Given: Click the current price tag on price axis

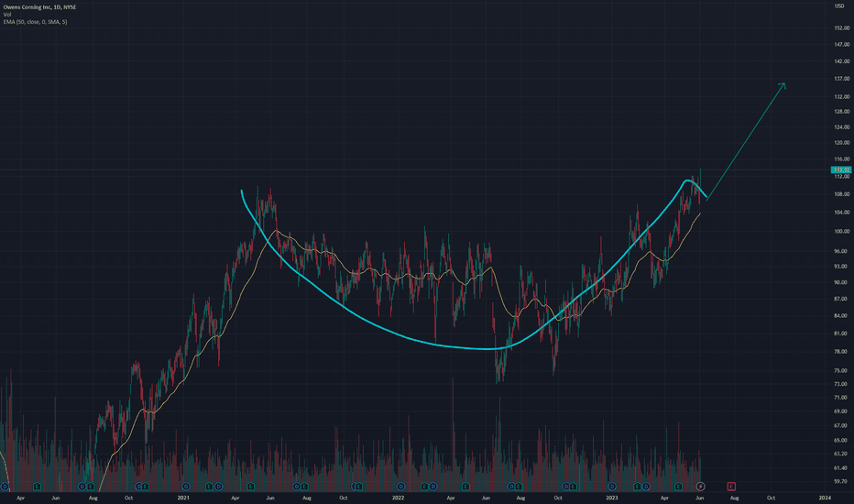Looking at the screenshot, I should pyautogui.click(x=841, y=170).
